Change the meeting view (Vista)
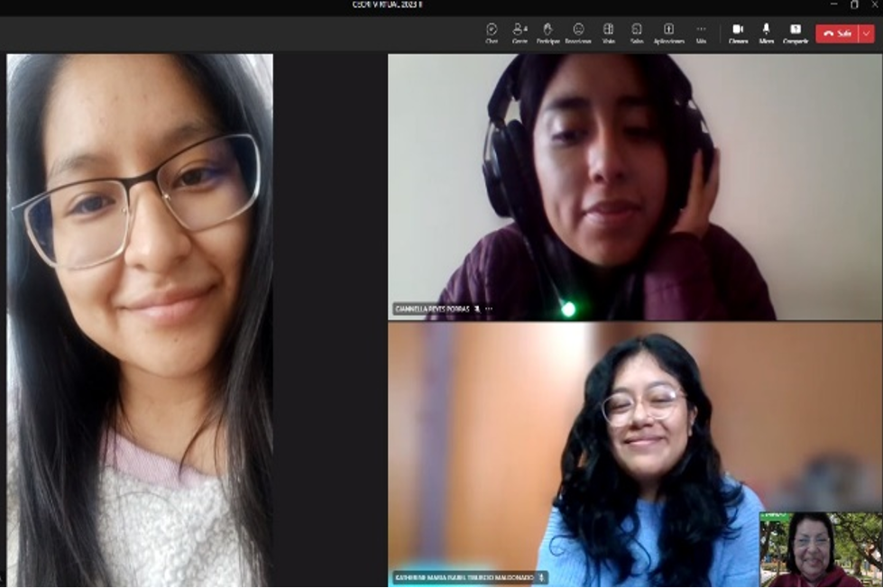 608,33
